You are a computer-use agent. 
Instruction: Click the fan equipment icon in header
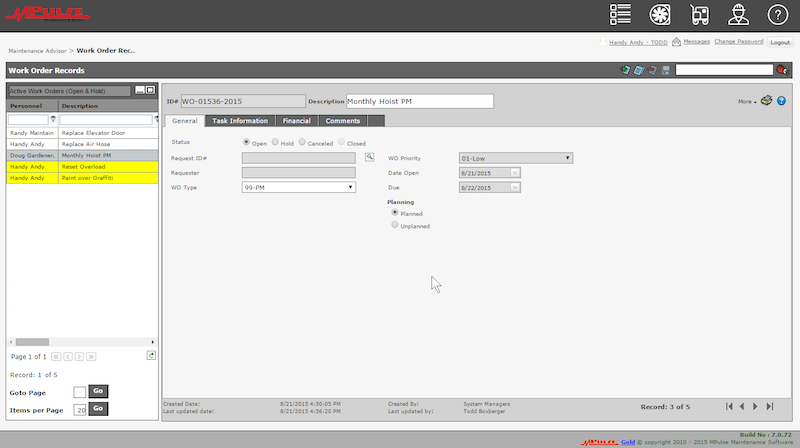pos(658,14)
